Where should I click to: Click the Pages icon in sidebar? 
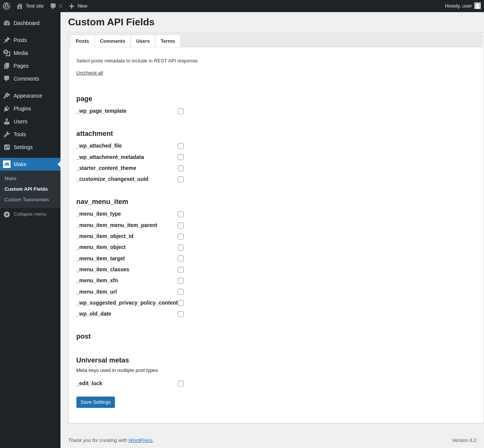[7, 66]
